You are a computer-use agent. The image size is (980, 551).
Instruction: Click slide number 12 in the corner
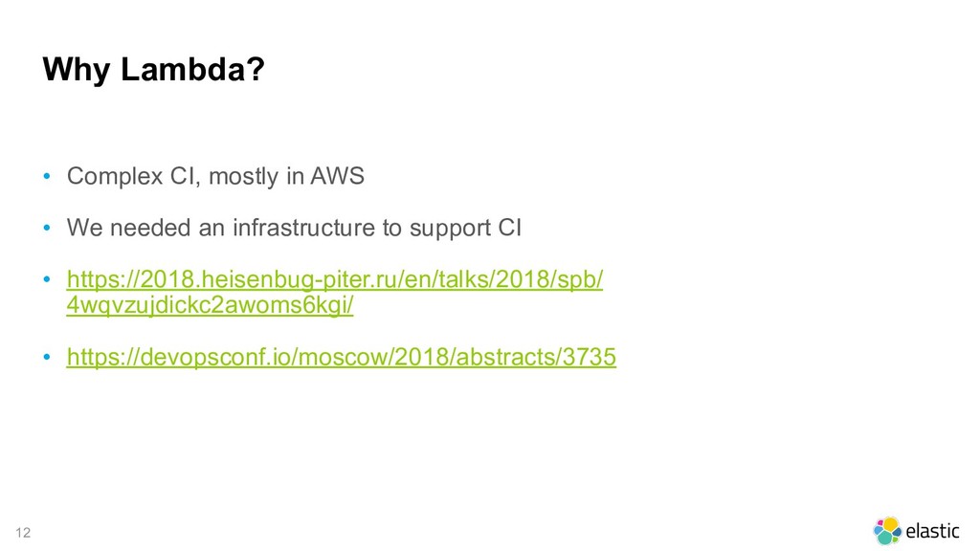23,532
